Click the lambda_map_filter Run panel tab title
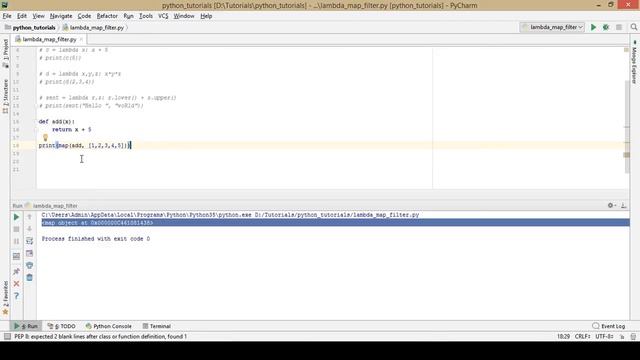Screen dimensions: 640x360 pos(55,206)
